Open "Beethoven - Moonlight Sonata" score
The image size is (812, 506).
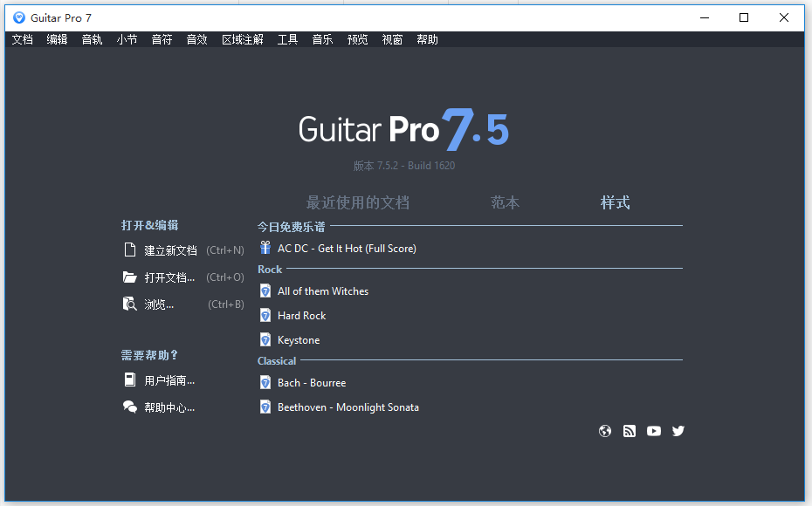(x=348, y=407)
